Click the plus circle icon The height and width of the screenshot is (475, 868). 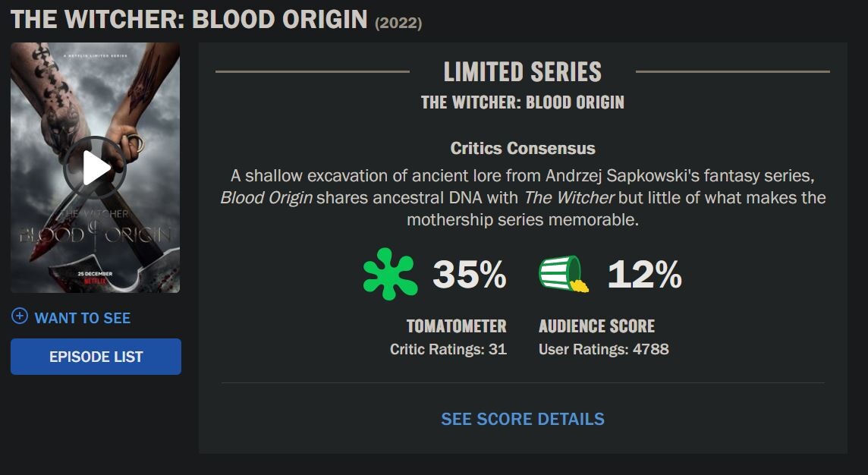point(20,316)
